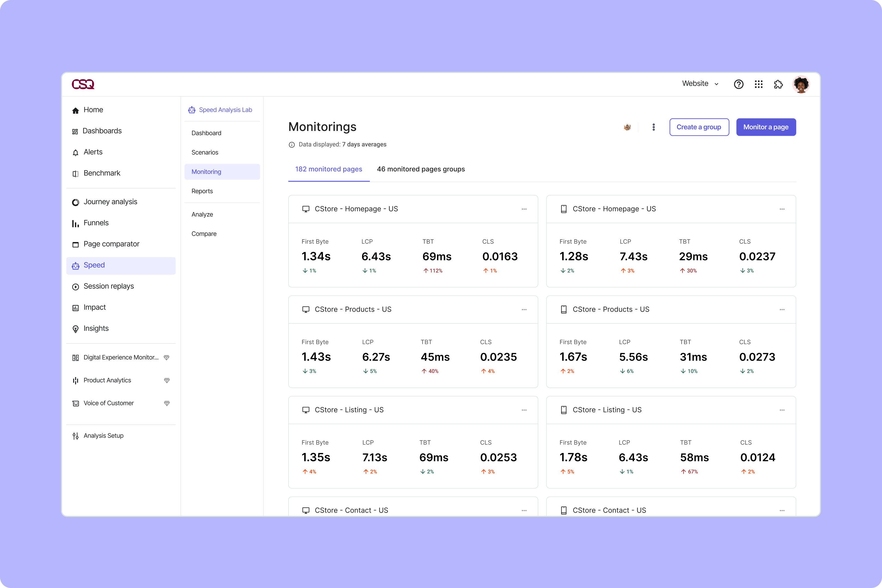This screenshot has width=882, height=588.
Task: Click Digital Experience Monitor premium diamond icon
Action: (167, 357)
